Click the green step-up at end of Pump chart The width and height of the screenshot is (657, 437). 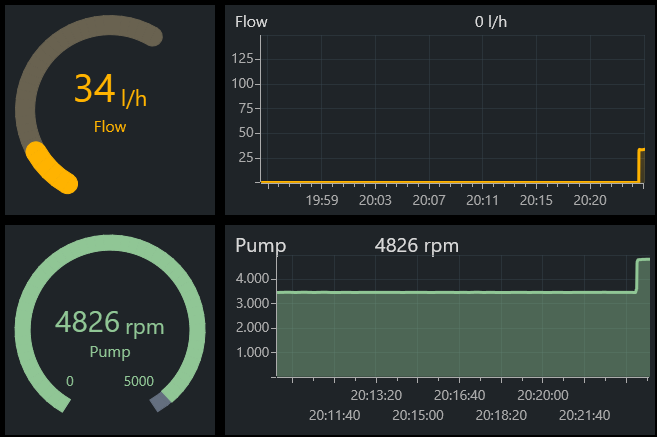tap(642, 275)
